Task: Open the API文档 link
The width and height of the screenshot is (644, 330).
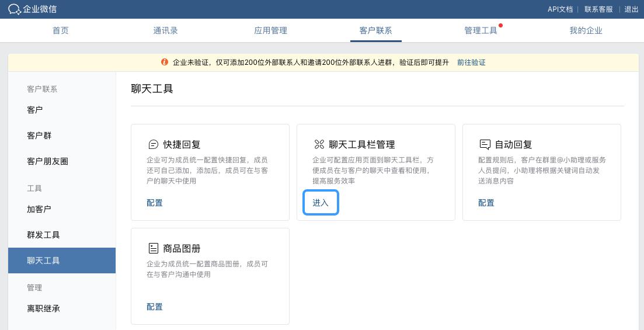Action: (x=560, y=9)
